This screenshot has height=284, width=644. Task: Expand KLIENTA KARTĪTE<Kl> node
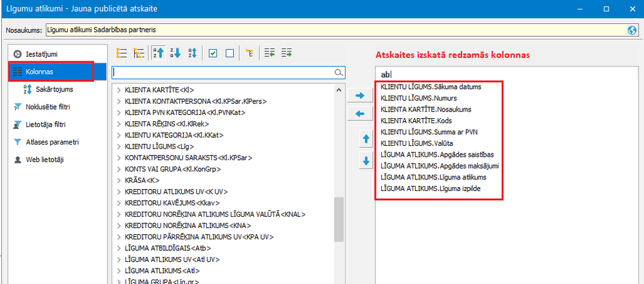(x=118, y=90)
